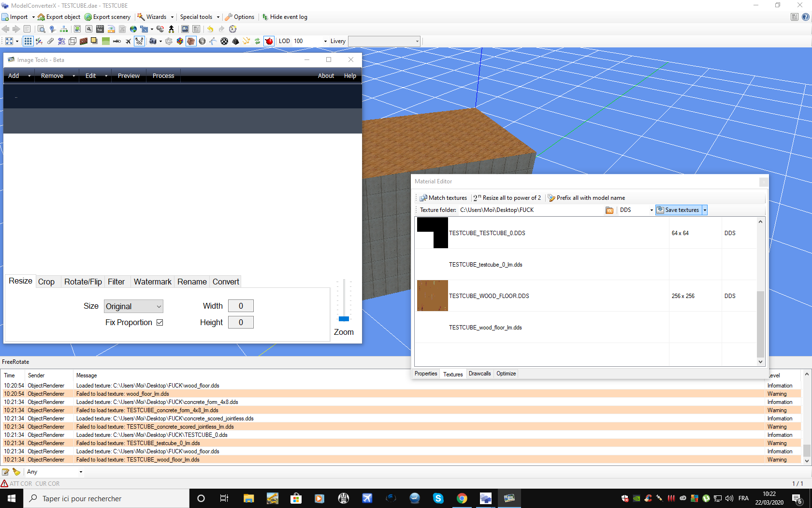Click Export scenery button
Screen dimensions: 812x508
point(107,17)
